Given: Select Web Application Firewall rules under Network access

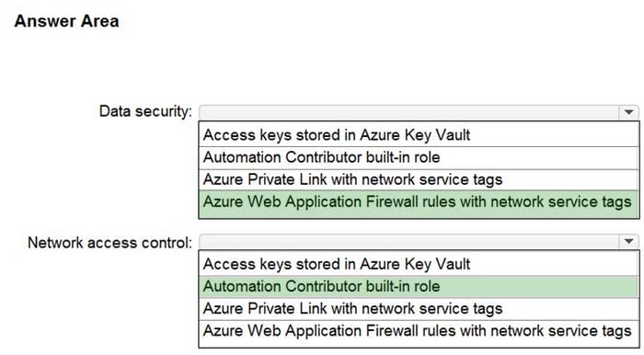Looking at the screenshot, I should point(419,332).
